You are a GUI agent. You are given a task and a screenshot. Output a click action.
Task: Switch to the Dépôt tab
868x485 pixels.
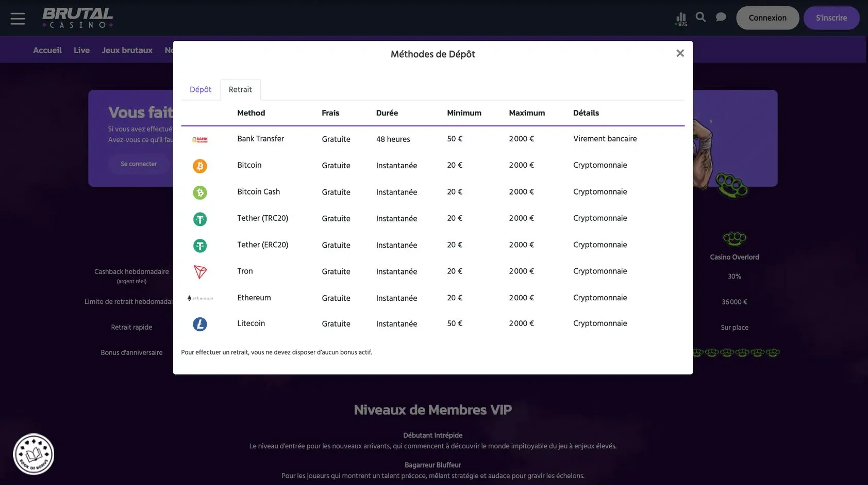pos(201,89)
